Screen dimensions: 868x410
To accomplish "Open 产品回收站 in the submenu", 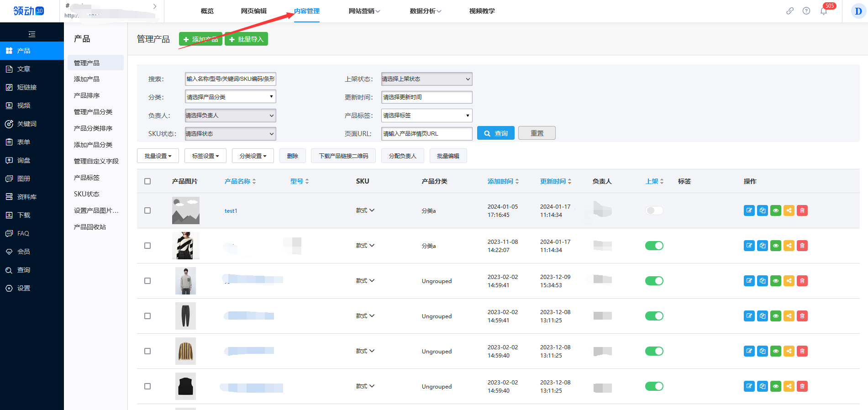I will click(x=90, y=227).
